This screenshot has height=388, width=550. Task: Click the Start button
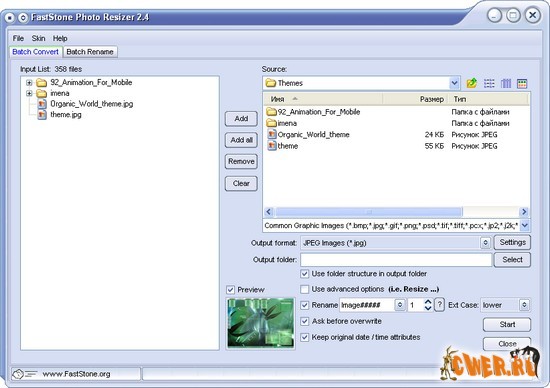click(507, 325)
